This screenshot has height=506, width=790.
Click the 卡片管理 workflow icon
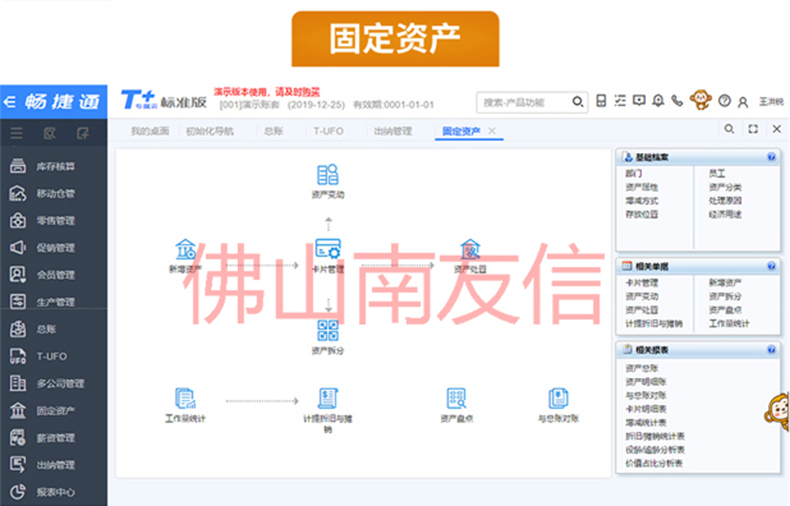click(x=327, y=249)
